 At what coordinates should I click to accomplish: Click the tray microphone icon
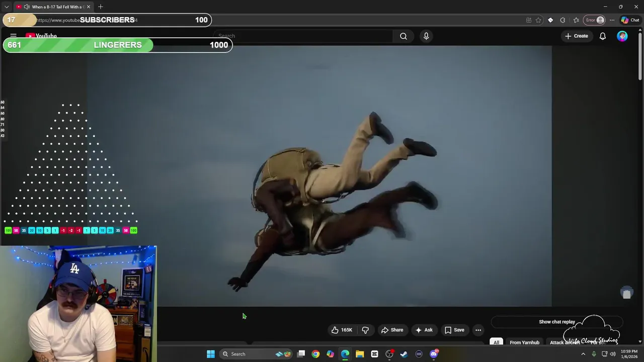[594, 354]
